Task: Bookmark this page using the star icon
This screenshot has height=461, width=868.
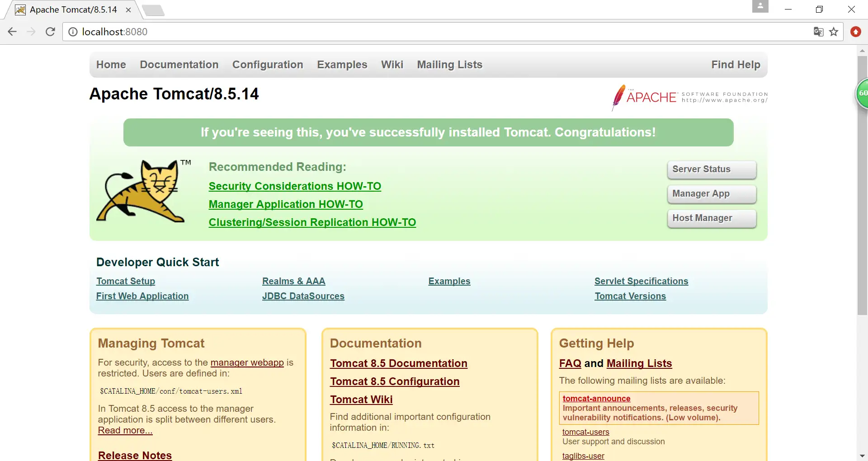Action: [834, 32]
